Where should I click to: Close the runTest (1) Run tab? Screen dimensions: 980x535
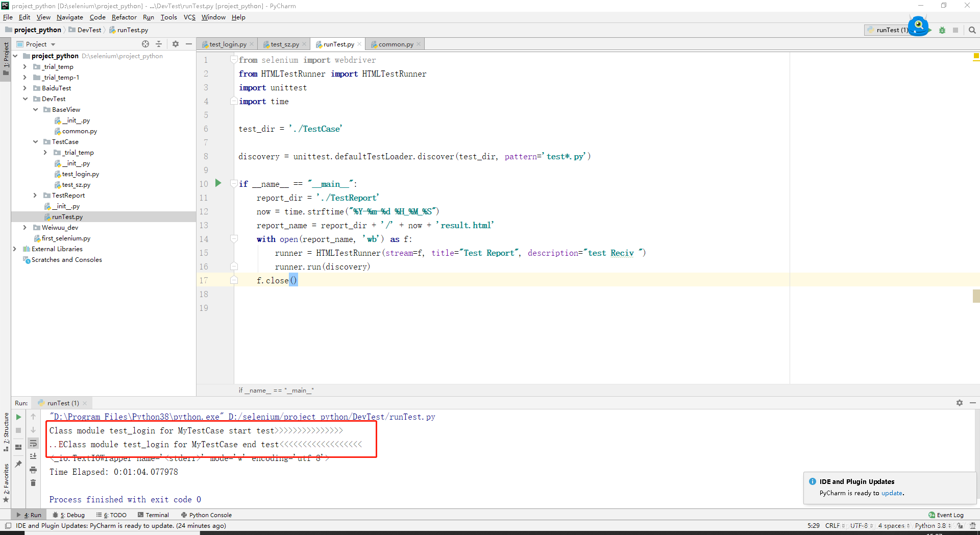[85, 403]
